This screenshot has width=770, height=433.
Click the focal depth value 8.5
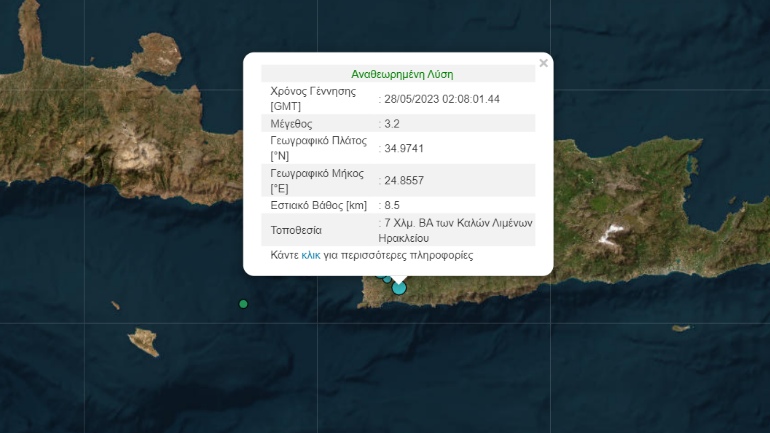coord(391,205)
